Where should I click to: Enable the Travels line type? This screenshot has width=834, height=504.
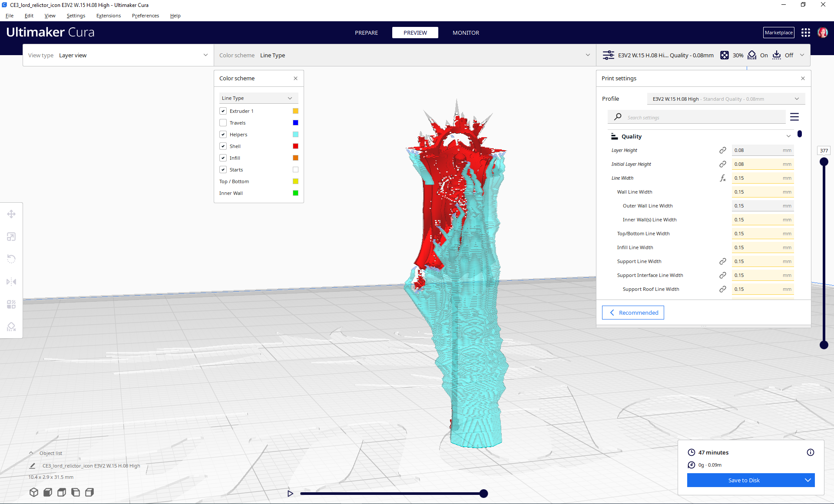tap(223, 122)
